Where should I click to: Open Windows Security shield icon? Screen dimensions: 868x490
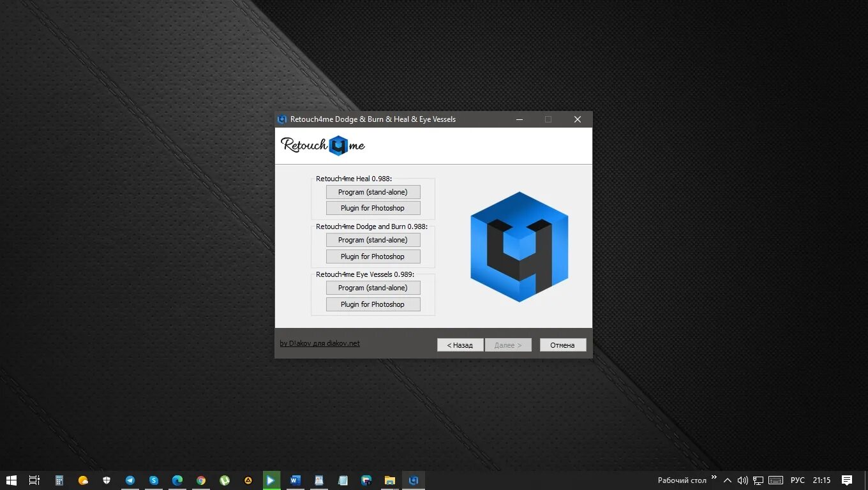tap(107, 480)
